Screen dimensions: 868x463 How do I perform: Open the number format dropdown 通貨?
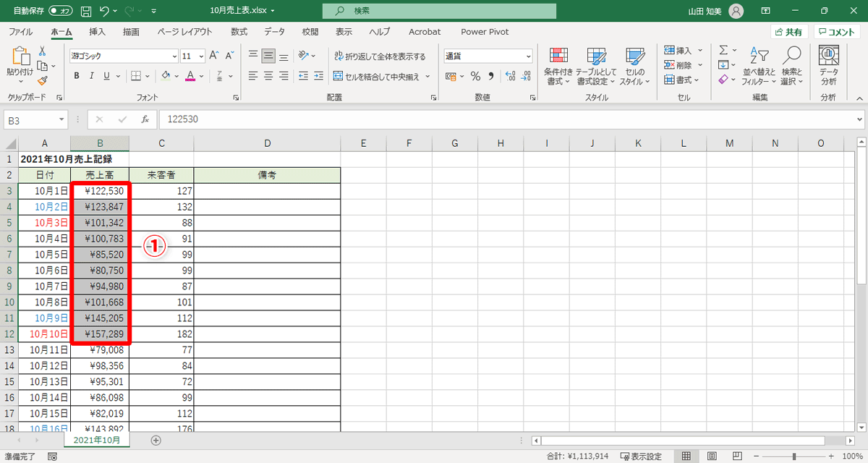coord(528,56)
